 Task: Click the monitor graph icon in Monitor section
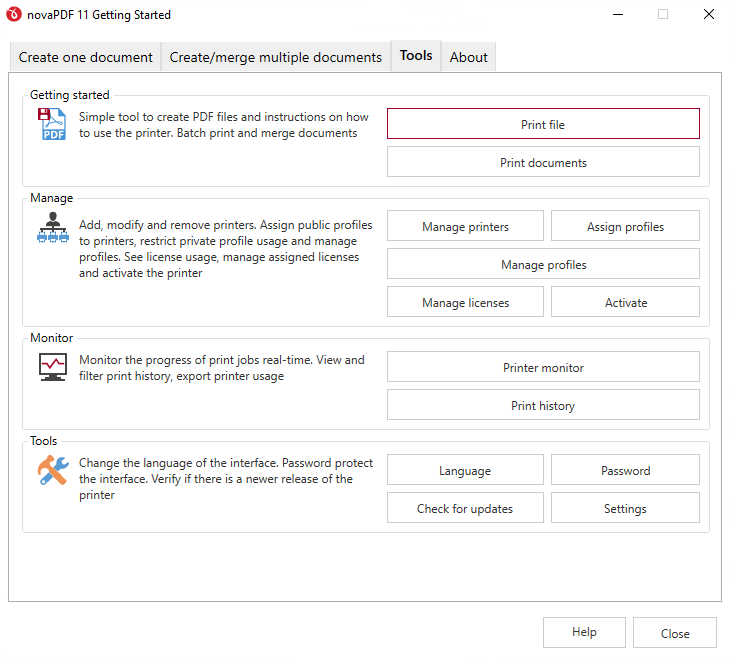pos(53,367)
